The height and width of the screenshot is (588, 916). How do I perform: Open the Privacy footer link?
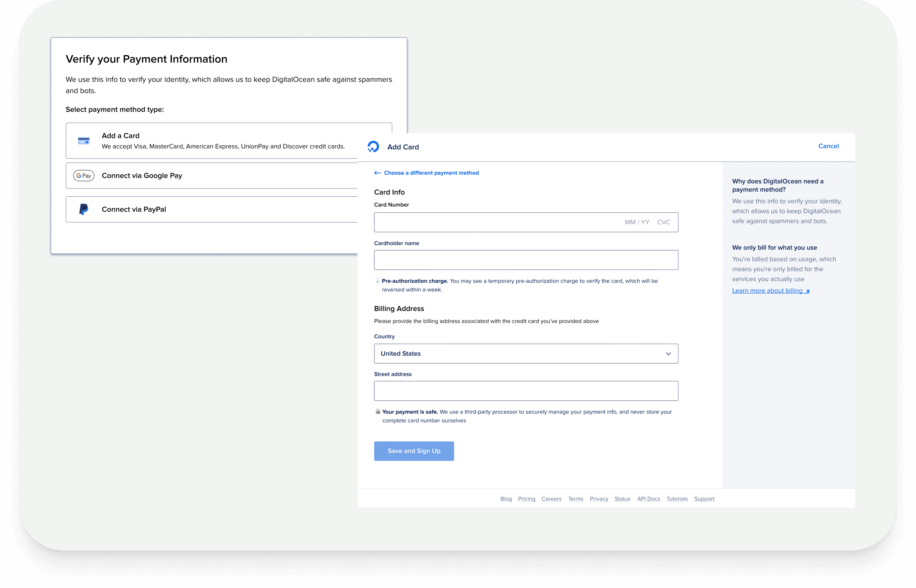(598, 499)
